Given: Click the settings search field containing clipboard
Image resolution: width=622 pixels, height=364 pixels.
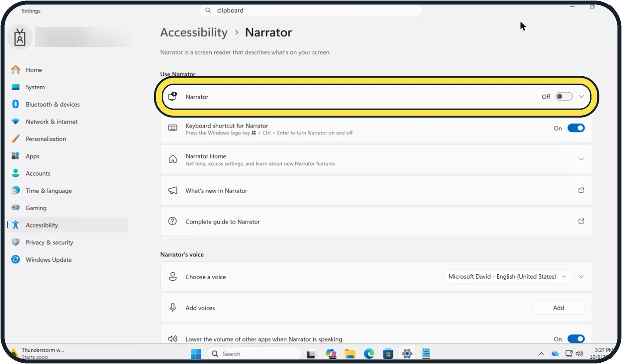Looking at the screenshot, I should (x=311, y=10).
